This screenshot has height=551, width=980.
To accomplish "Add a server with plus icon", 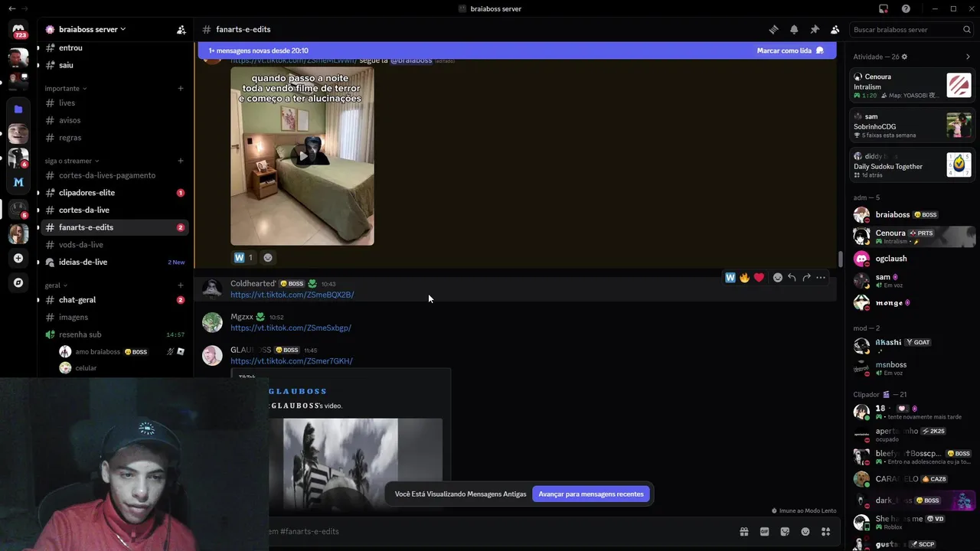I will click(x=18, y=258).
